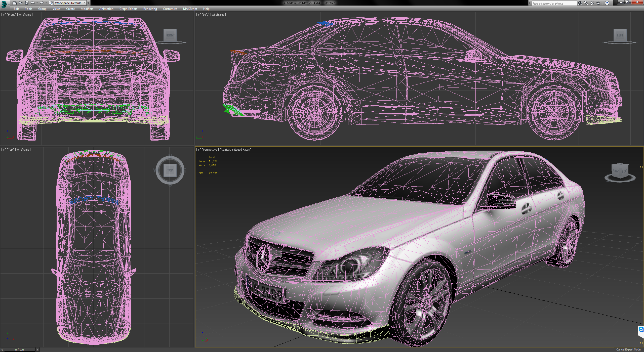Image resolution: width=644 pixels, height=352 pixels.
Task: Open the Modifiers menu
Action: (x=87, y=9)
